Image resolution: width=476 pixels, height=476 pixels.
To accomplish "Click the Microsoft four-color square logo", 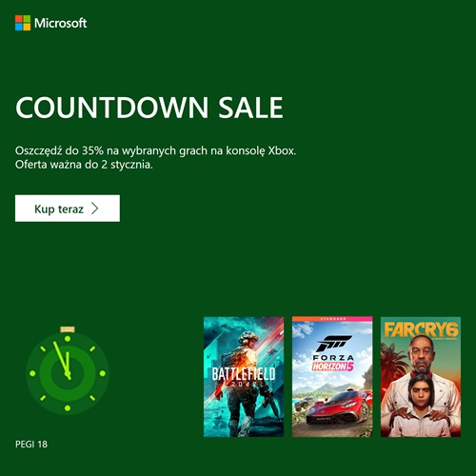I will coord(23,23).
